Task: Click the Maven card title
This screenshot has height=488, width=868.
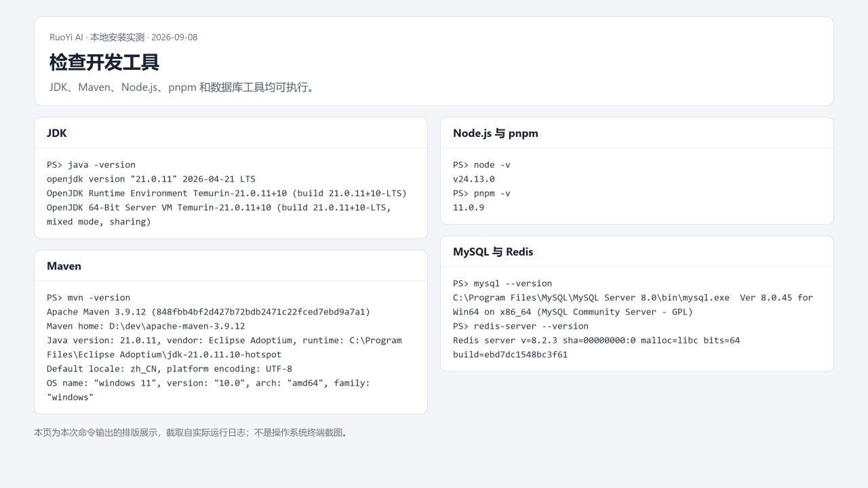Action: [x=64, y=266]
